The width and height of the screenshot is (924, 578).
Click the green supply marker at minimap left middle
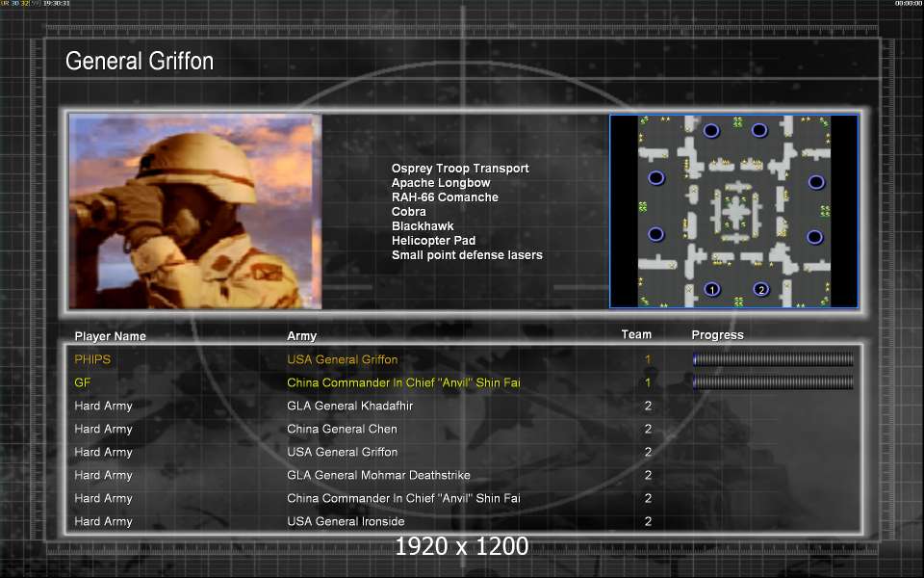[x=643, y=206]
